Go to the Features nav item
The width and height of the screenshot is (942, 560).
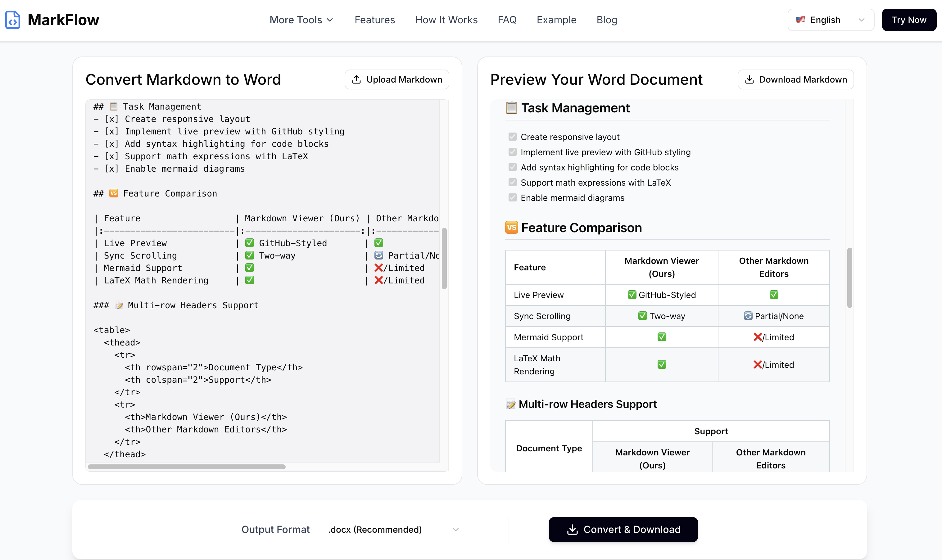point(374,20)
